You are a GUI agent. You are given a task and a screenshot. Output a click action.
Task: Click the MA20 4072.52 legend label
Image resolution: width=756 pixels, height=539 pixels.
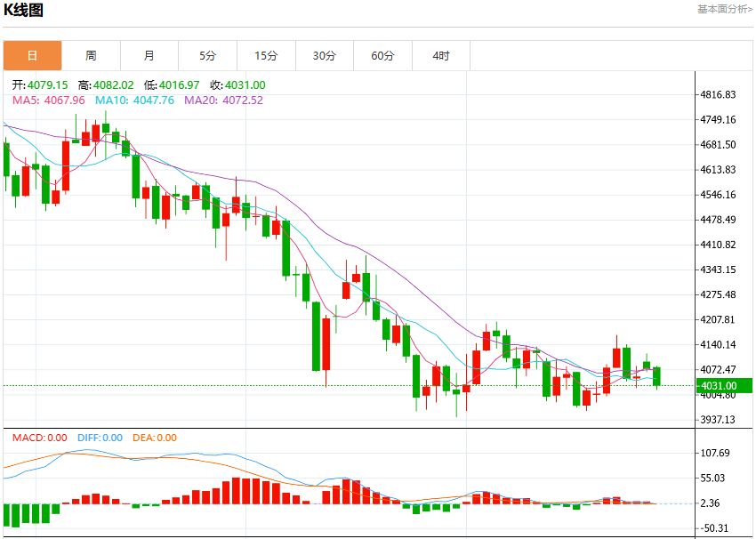coord(224,101)
